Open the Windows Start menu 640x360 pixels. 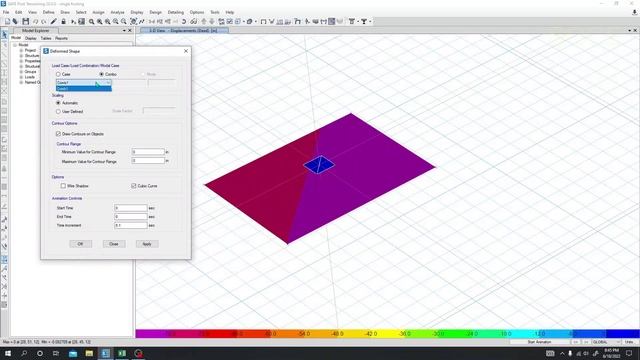tap(8, 353)
